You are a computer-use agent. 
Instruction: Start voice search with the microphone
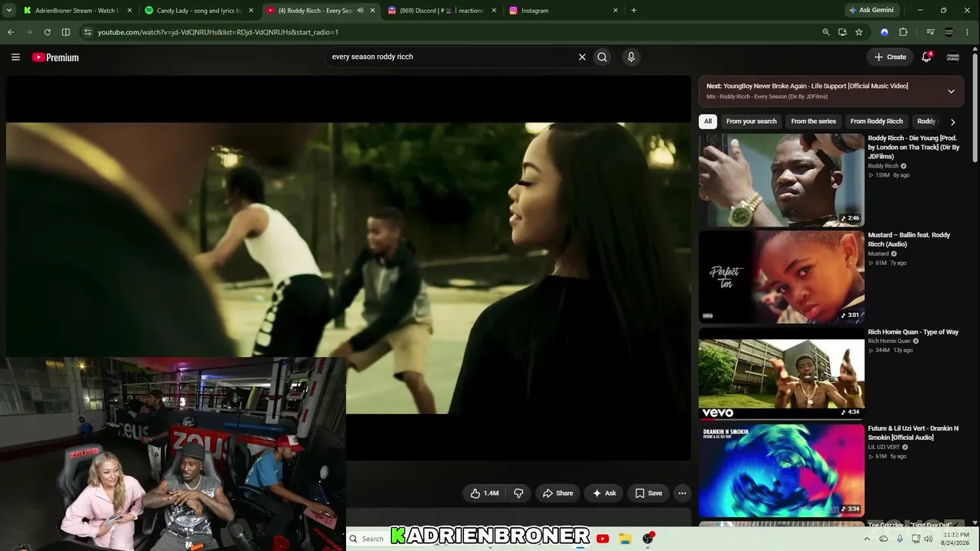631,57
